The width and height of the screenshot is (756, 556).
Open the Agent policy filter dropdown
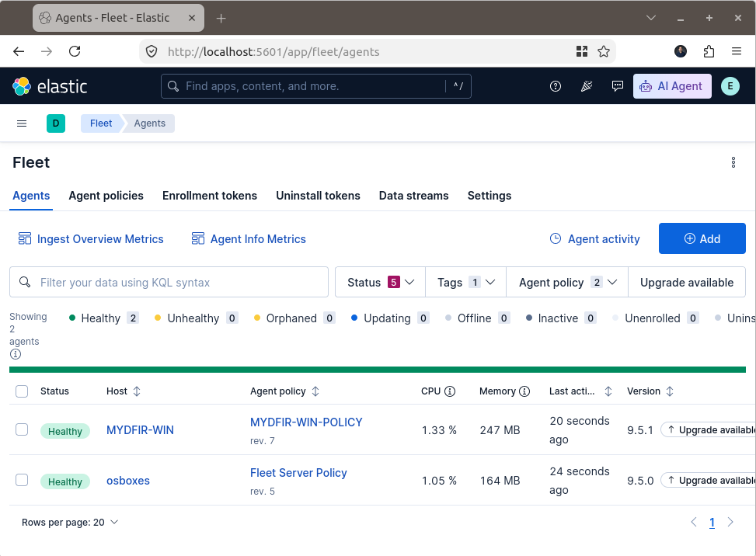tap(567, 283)
